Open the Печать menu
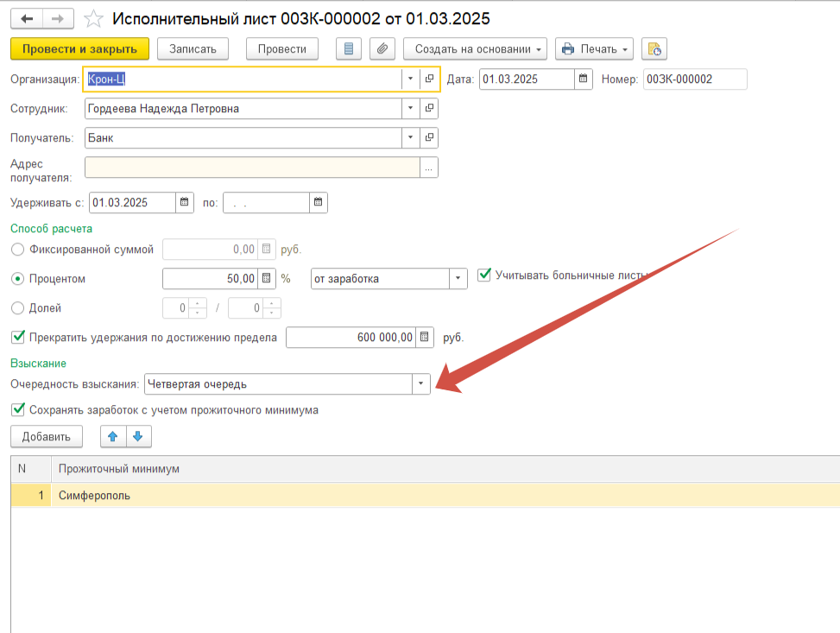The width and height of the screenshot is (840, 633). click(594, 49)
